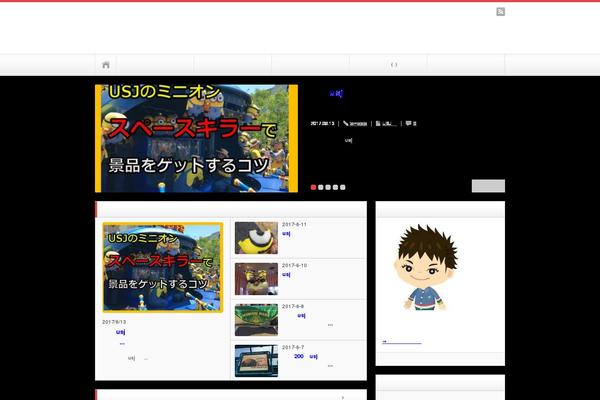Open the post title link under 2017/6/13

pos(121,332)
